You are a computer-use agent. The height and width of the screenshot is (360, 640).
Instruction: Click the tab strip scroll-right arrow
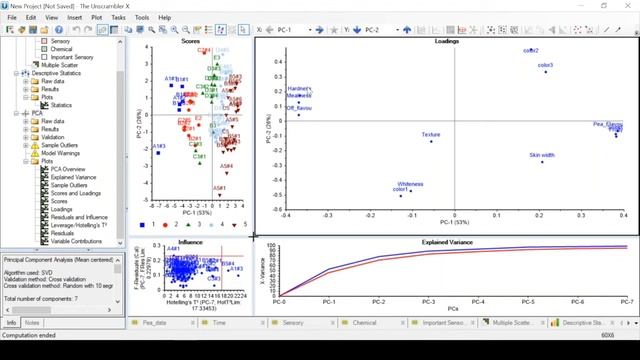click(x=629, y=323)
